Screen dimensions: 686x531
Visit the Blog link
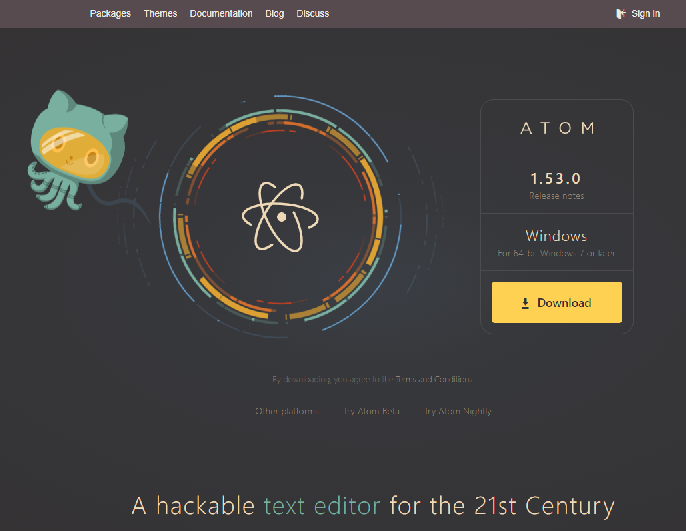(274, 14)
